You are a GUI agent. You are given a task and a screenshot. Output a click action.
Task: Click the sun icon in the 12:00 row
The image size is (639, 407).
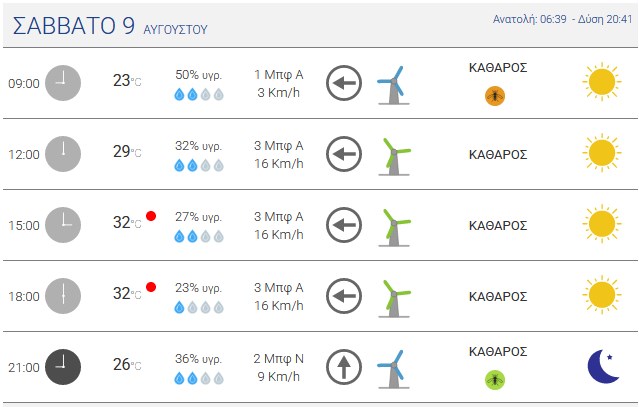(x=602, y=153)
